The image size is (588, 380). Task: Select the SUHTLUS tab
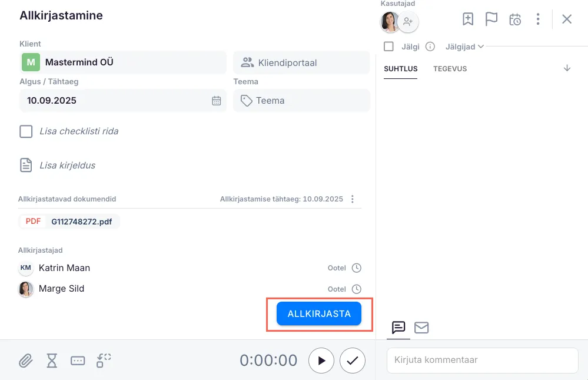pos(400,69)
